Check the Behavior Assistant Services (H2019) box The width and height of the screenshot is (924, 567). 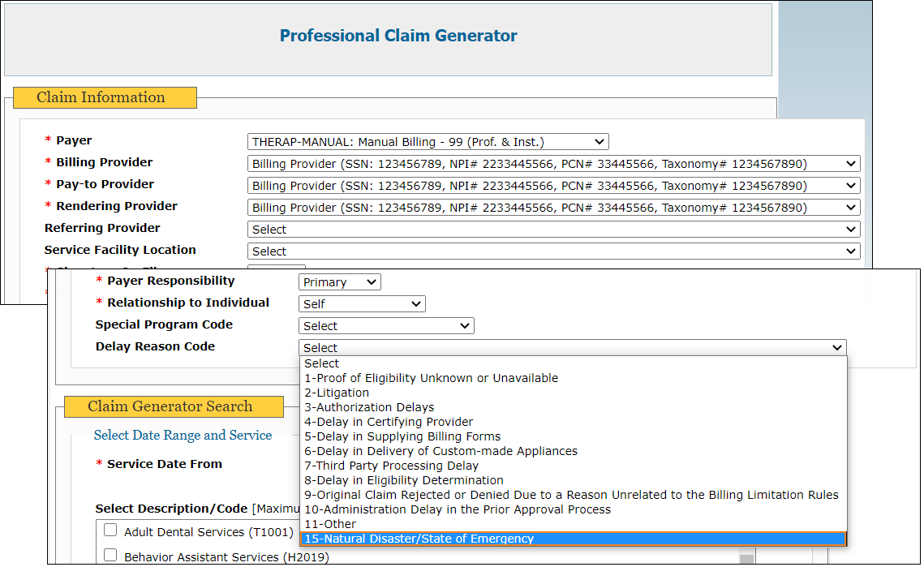[x=110, y=556]
